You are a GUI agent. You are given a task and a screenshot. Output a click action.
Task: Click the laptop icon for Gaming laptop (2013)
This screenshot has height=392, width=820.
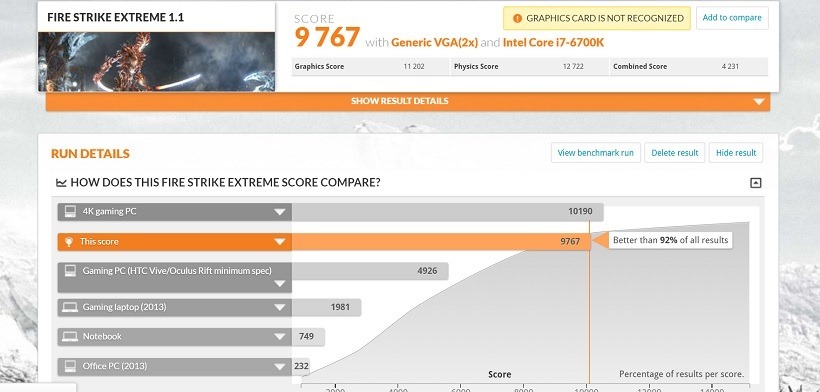(x=70, y=307)
